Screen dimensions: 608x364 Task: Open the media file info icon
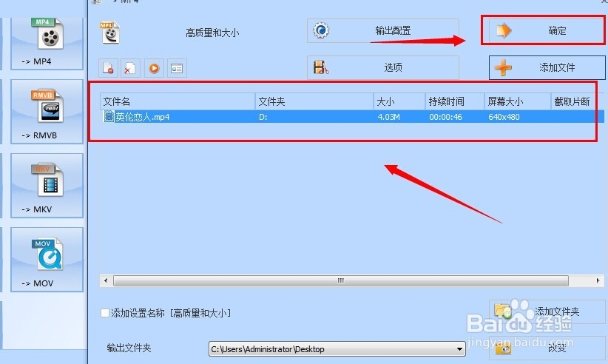point(177,68)
